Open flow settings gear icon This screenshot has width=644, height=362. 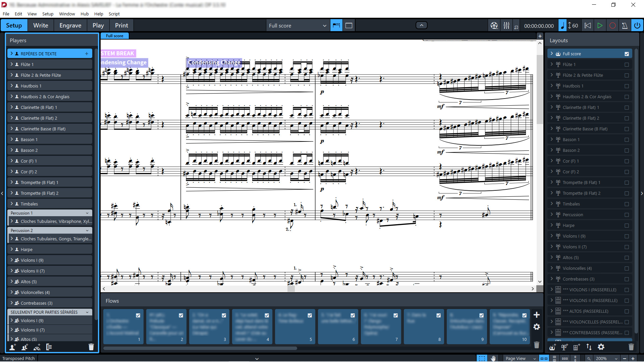[537, 327]
